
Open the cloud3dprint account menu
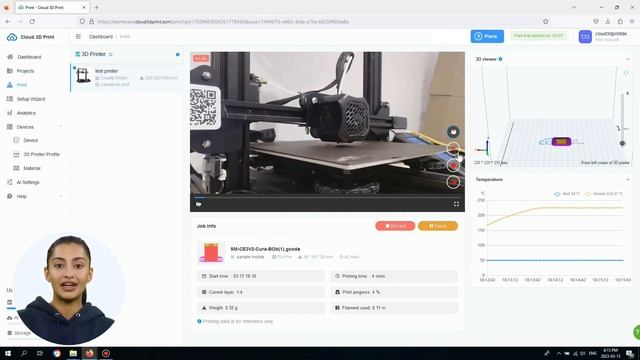coord(612,36)
